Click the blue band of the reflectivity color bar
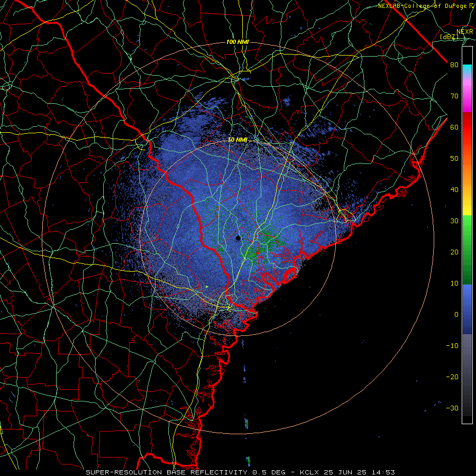 point(467,309)
